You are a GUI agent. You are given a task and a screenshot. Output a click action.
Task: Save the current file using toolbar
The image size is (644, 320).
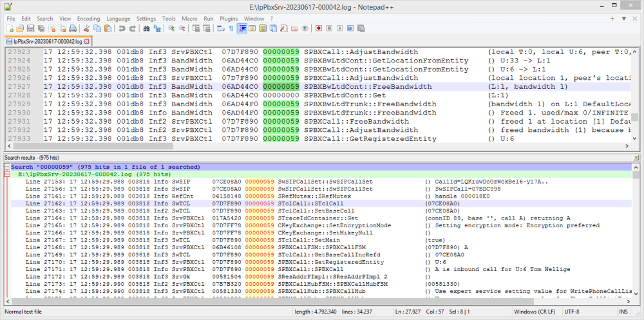coord(30,28)
